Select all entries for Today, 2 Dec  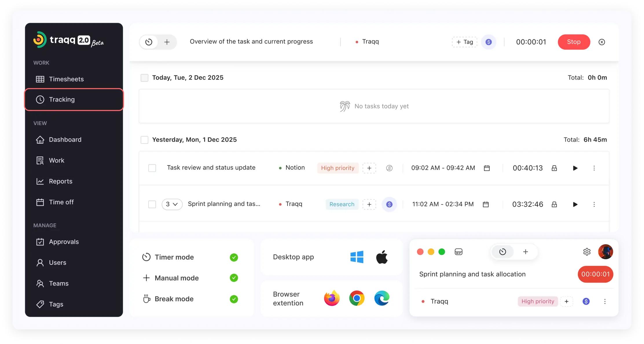144,78
